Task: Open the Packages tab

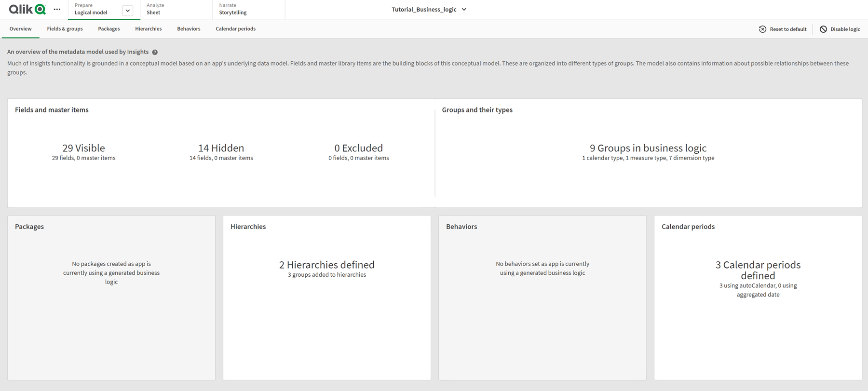Action: click(109, 29)
